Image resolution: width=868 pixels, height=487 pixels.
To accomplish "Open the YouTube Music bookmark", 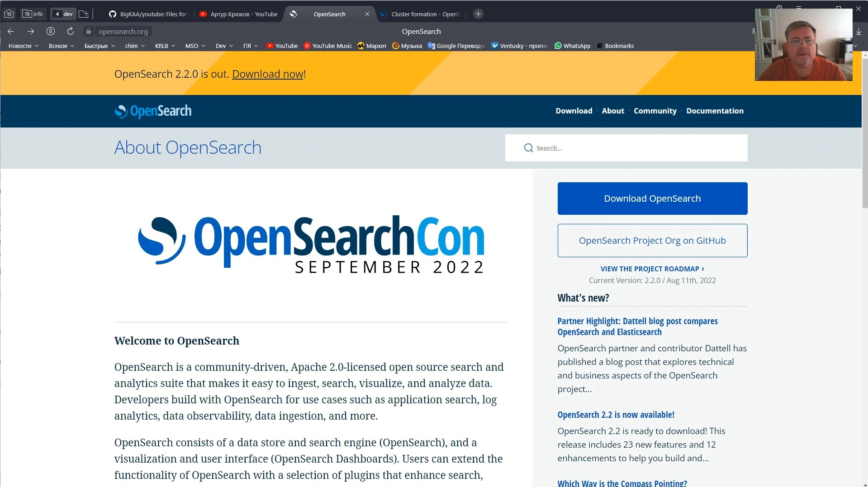I will pos(328,46).
